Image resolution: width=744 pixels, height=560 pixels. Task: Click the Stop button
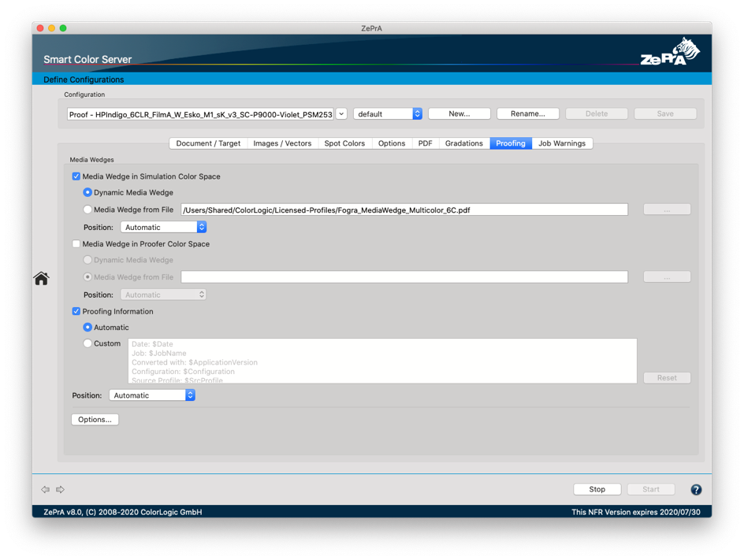coord(597,489)
